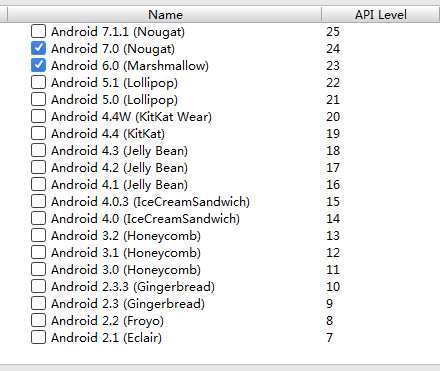Click API level value 15
The image size is (440, 371).
[x=333, y=202]
